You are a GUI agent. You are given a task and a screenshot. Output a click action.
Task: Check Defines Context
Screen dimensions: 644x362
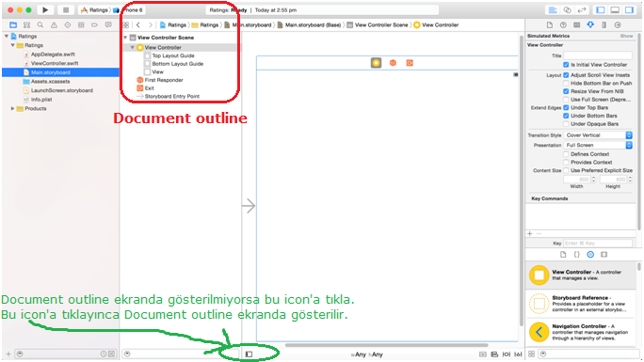566,154
